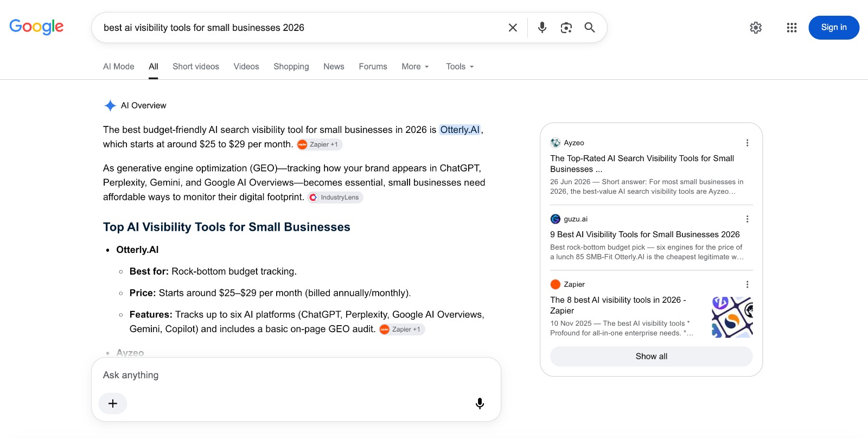Screen dimensions: 868x438
Task: Click 'Top AI Visibility Tools for Small Businesses' heading
Action: pyautogui.click(x=227, y=227)
